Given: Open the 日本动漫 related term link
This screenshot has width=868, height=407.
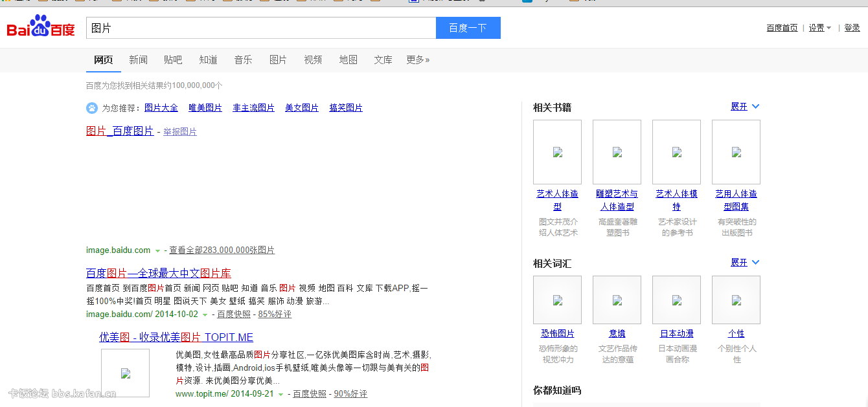Looking at the screenshot, I should click(676, 334).
